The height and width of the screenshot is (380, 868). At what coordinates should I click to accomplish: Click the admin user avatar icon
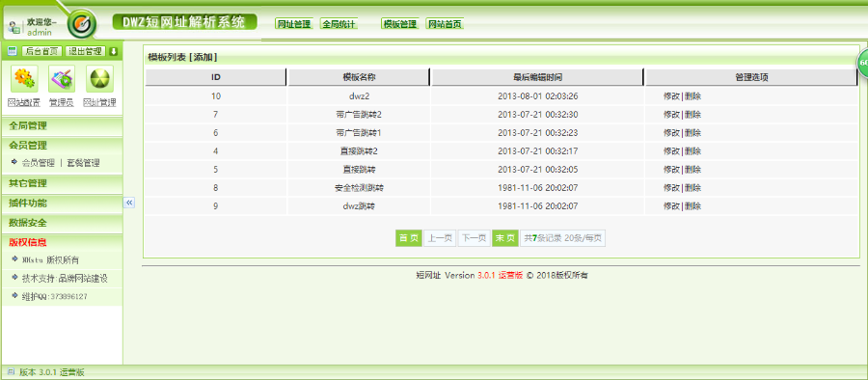(x=15, y=28)
